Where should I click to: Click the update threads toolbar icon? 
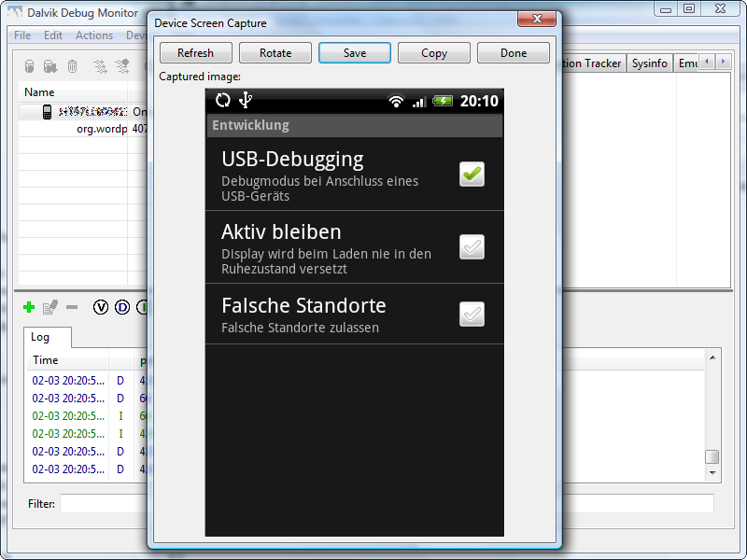[100, 66]
